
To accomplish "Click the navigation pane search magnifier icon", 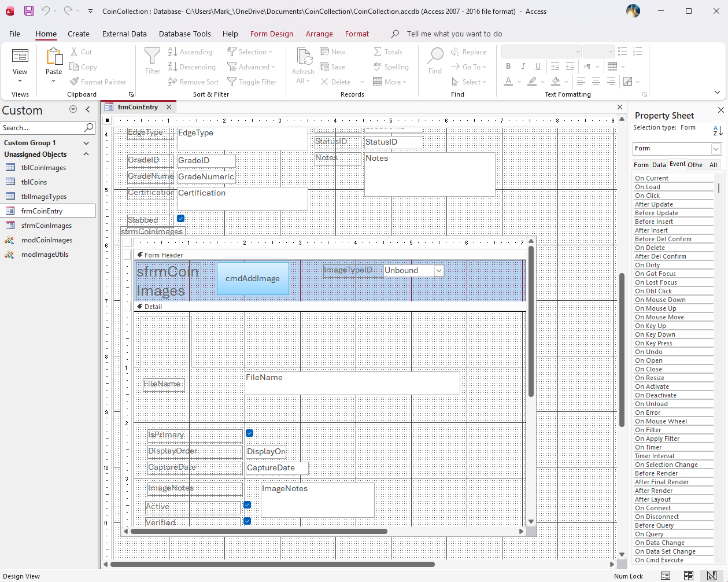I will [88, 127].
